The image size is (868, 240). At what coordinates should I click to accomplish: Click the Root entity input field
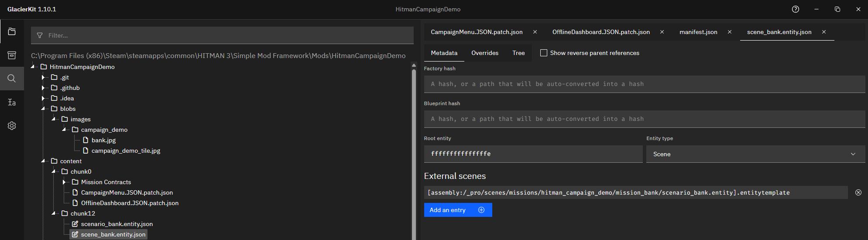click(x=533, y=154)
